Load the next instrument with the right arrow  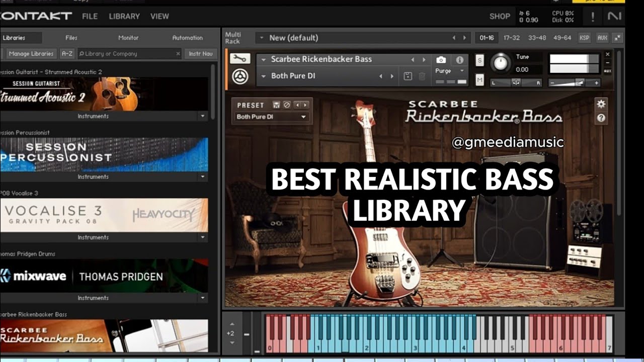(424, 59)
